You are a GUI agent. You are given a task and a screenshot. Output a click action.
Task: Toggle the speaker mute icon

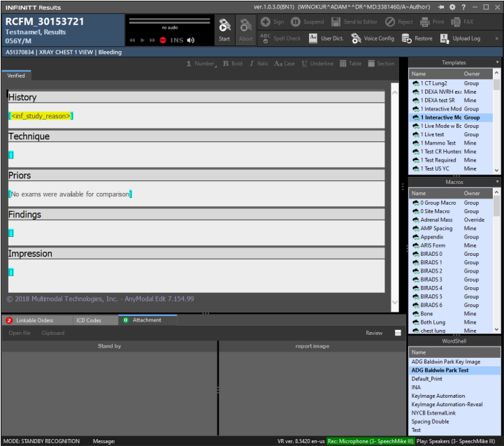click(x=191, y=41)
